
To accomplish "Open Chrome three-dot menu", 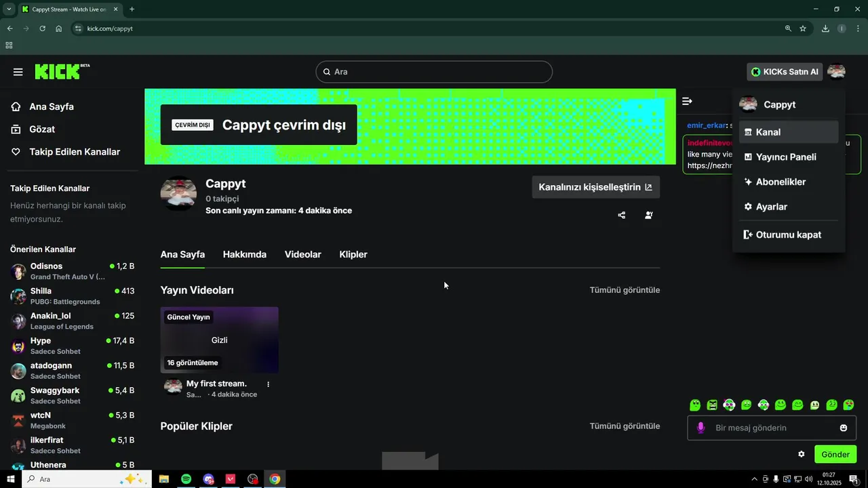I will 859,28.
